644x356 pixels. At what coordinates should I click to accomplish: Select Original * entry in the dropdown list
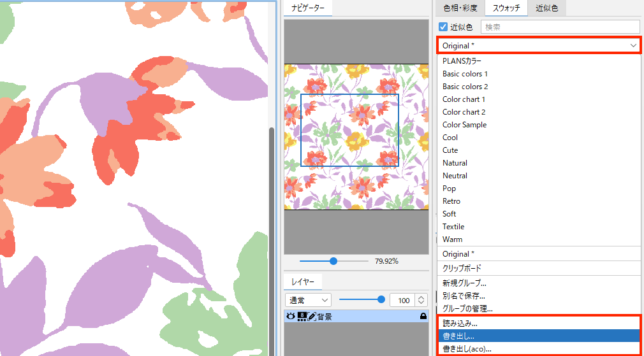pos(539,253)
